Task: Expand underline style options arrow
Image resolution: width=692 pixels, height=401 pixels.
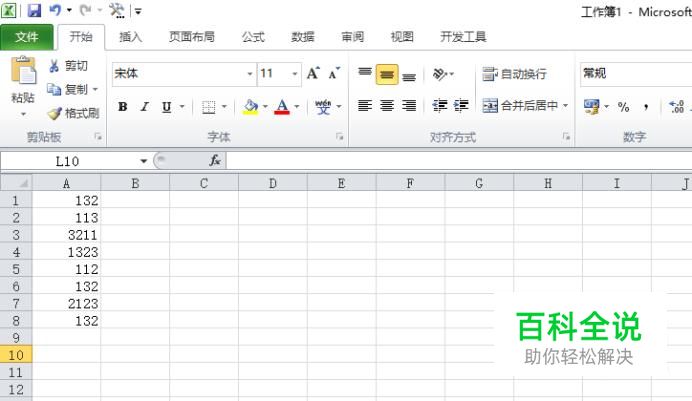Action: tap(182, 107)
